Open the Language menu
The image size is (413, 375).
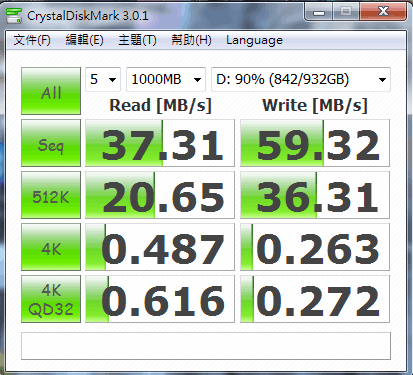[254, 40]
